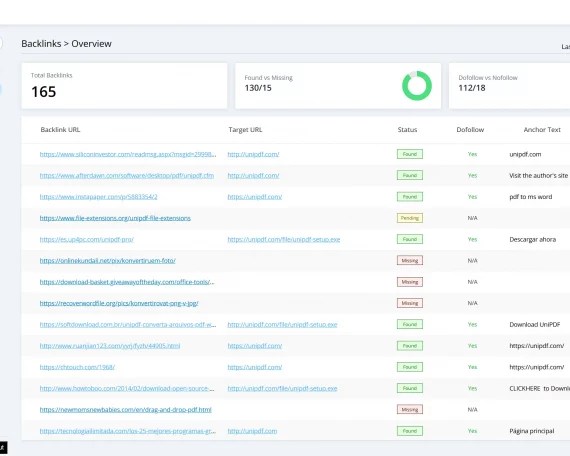Open target URL in tecnologiailimitada row

[x=252, y=431]
